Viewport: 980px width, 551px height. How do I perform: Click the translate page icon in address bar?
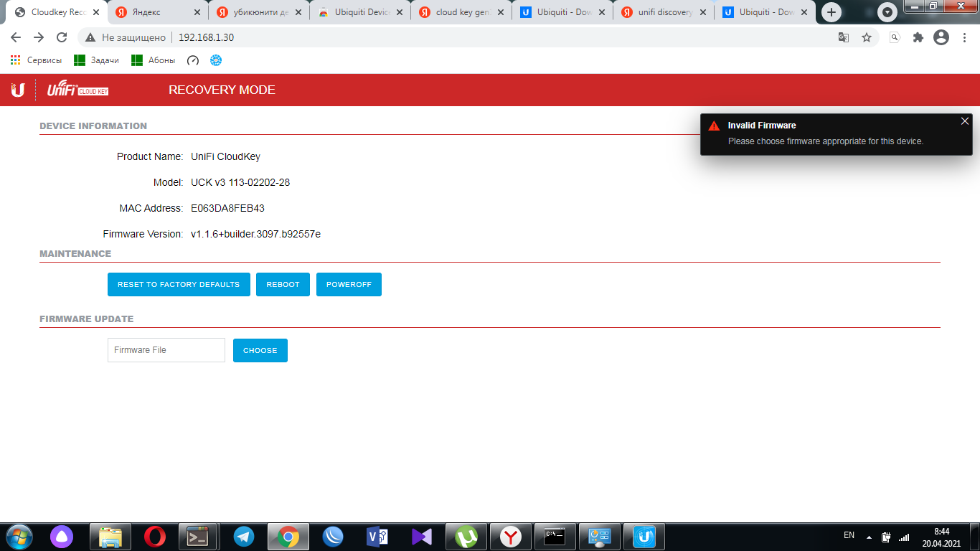point(844,37)
